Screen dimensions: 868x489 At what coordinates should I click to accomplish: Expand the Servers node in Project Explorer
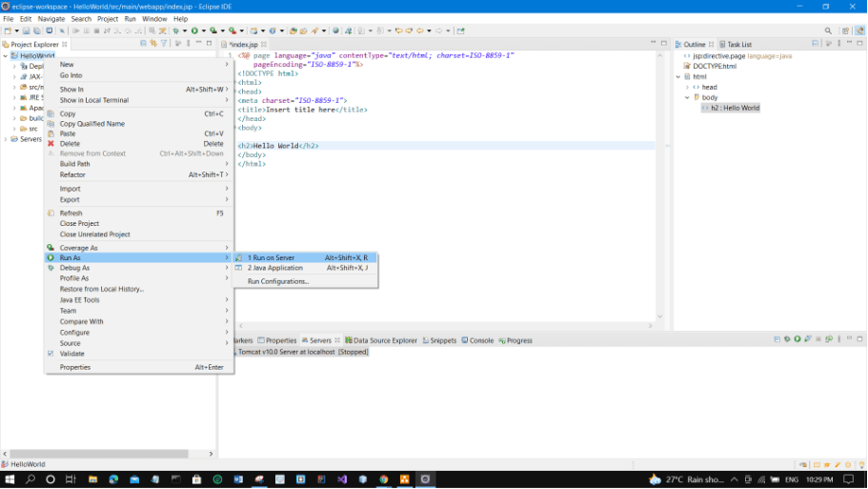[x=6, y=139]
